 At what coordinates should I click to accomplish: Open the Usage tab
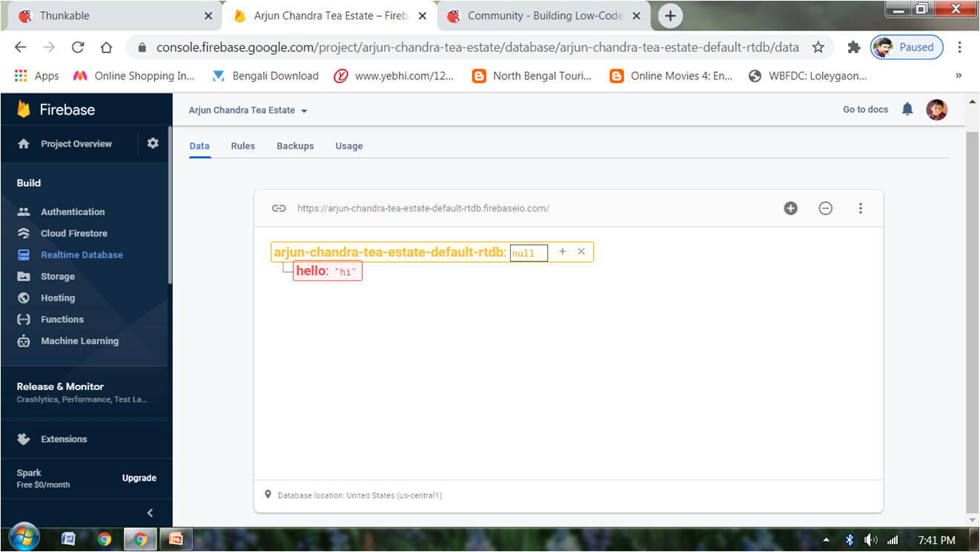(349, 146)
